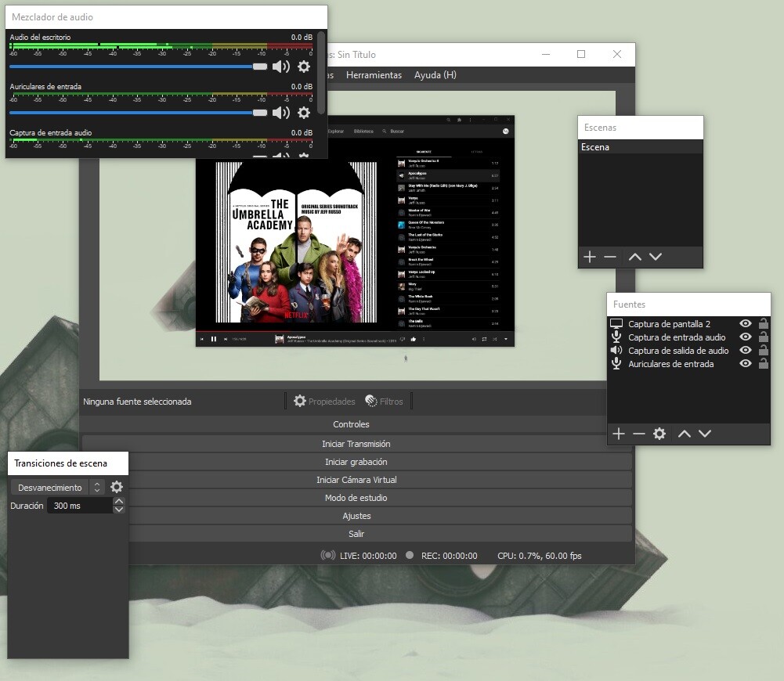Adjust Audio del escritorio volume slider

point(139,67)
